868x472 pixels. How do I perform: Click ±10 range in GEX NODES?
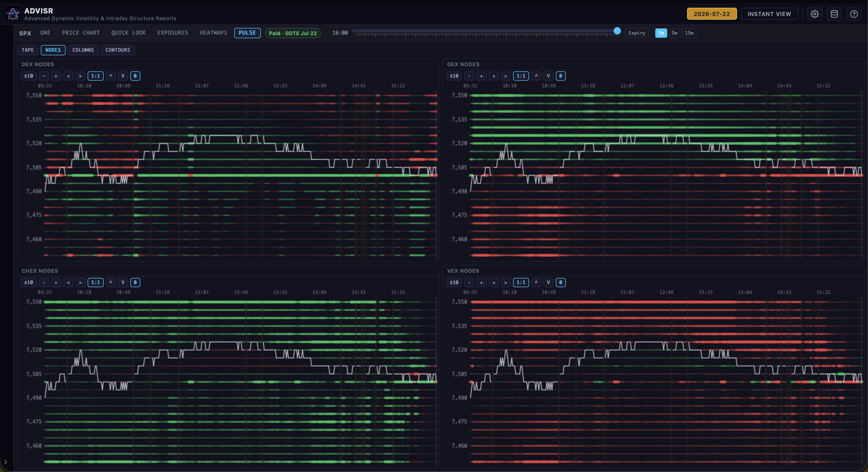[454, 76]
